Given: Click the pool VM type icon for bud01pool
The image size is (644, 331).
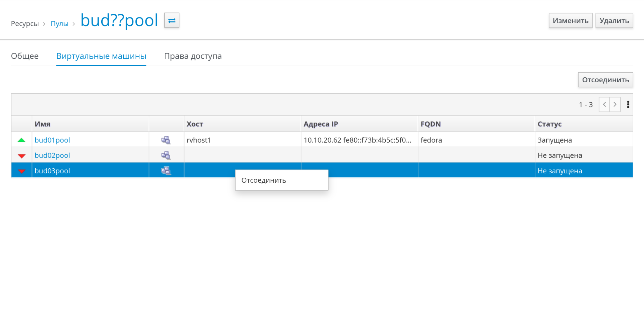Looking at the screenshot, I should pos(166,140).
